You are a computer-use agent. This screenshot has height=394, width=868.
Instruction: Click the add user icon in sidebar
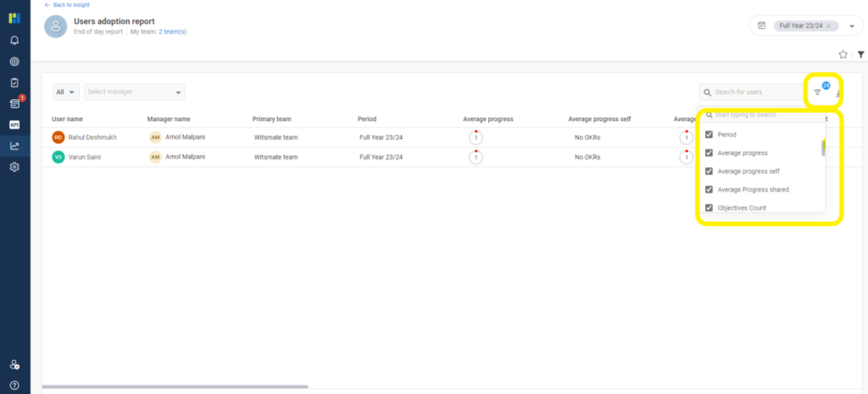15,364
